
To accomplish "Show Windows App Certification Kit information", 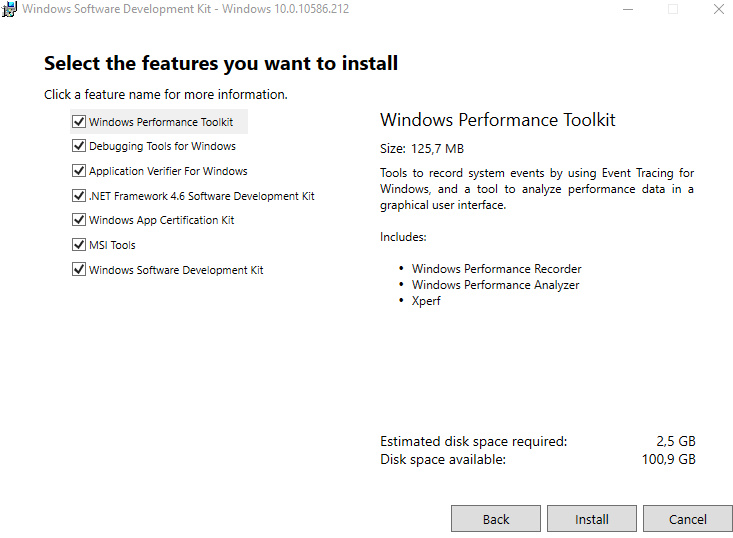I will (x=162, y=220).
